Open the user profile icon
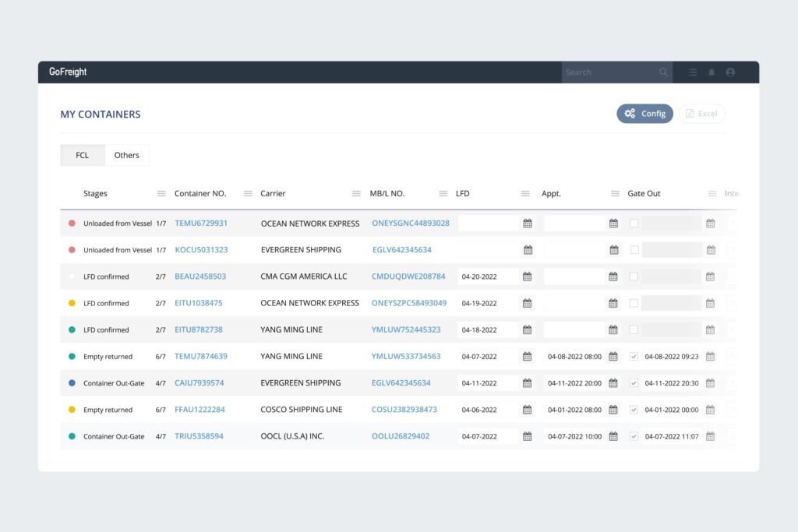This screenshot has width=798, height=532. 730,72
